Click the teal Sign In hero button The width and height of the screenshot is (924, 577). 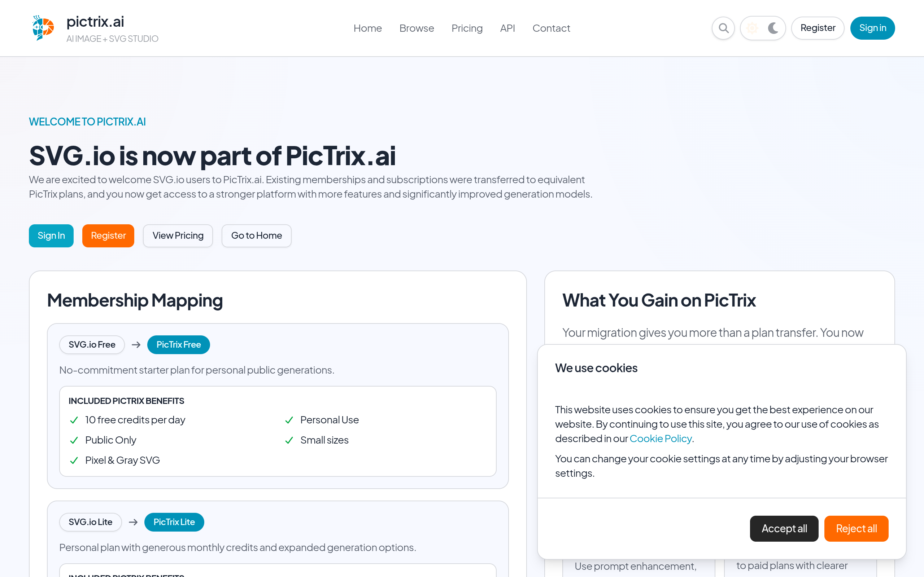51,235
